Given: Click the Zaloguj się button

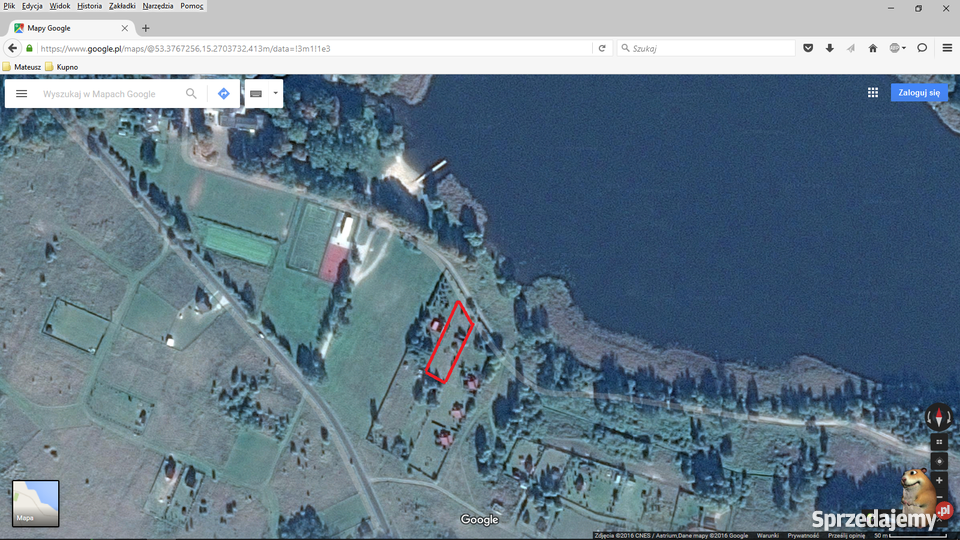Looking at the screenshot, I should [x=919, y=92].
